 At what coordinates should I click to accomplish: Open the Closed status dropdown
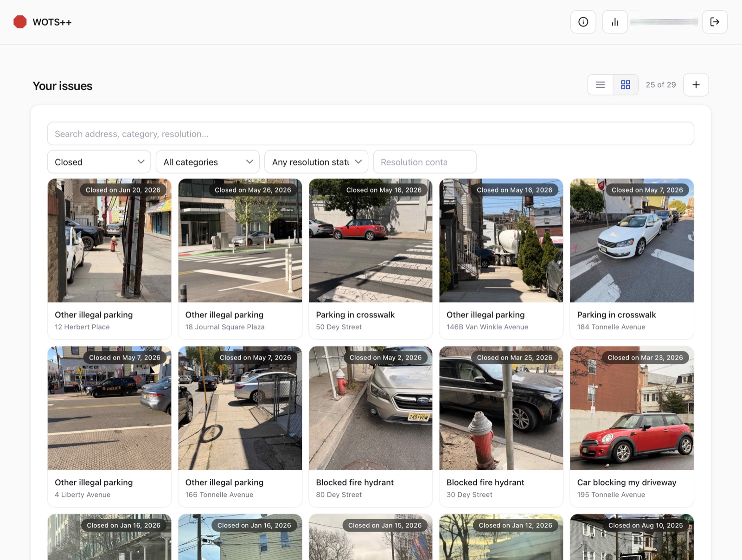99,162
